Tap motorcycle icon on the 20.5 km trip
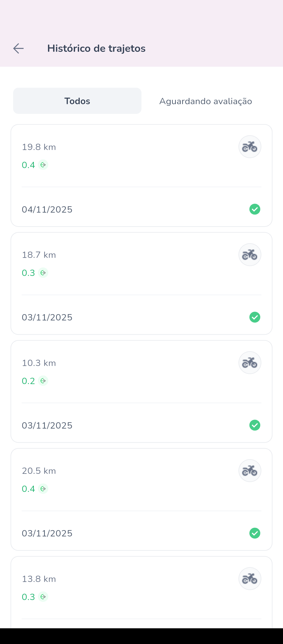This screenshot has width=283, height=644. (x=250, y=471)
